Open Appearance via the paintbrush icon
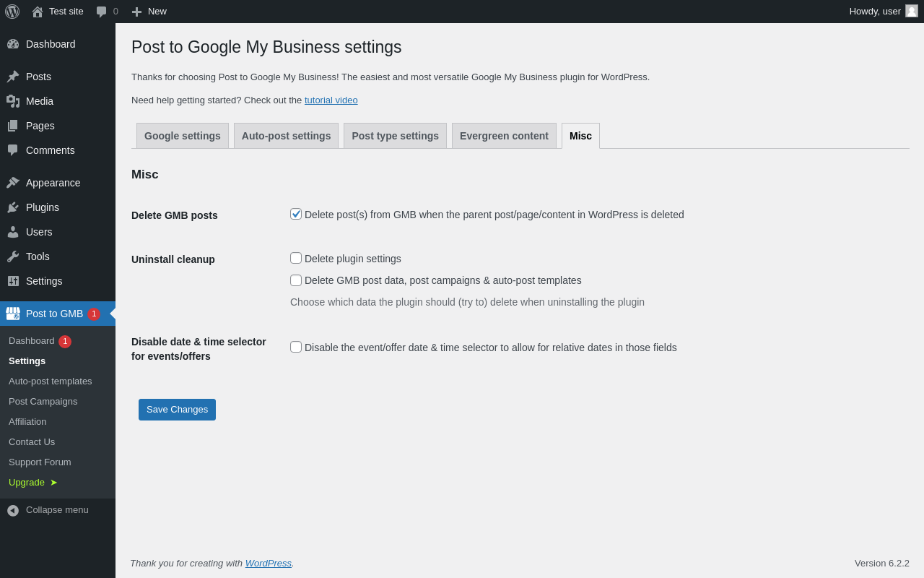The image size is (924, 578). pyautogui.click(x=13, y=183)
